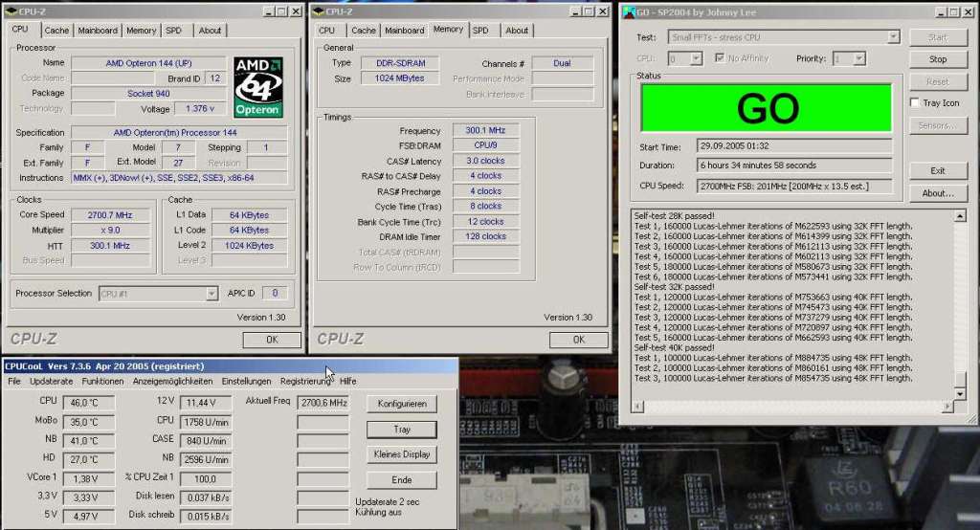Screen dimensions: 980x530
Task: Click the Konfigurieren button in CPUCool
Action: 402,404
